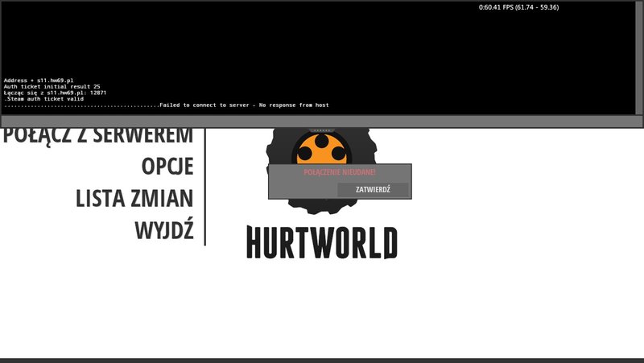The image size is (644, 363).
Task: Click the console input field bar
Action: coord(321,122)
